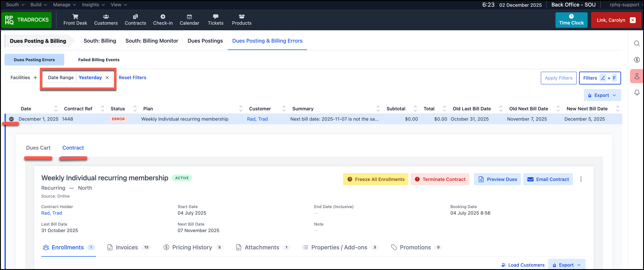This screenshot has height=270, width=644.
Task: Go to Check-in via arrow icon
Action: (x=163, y=17)
